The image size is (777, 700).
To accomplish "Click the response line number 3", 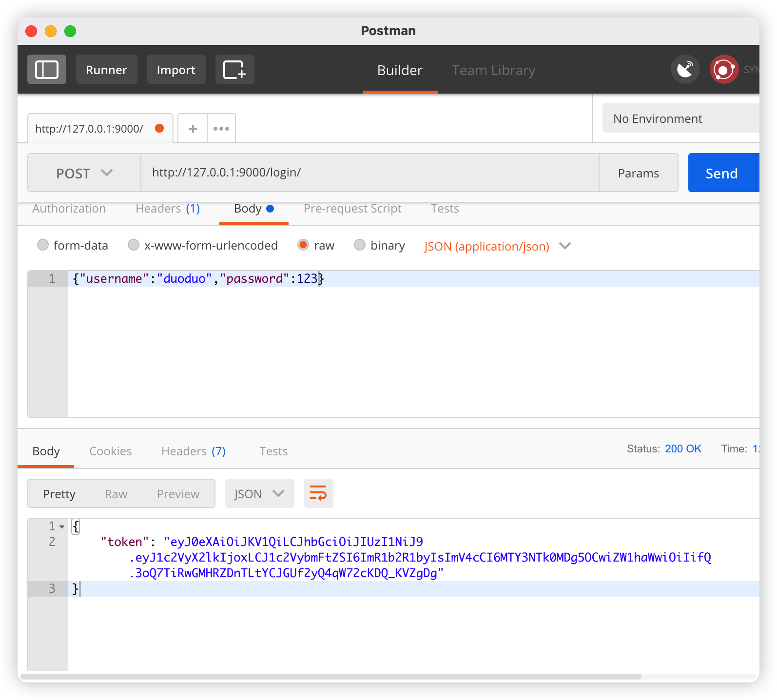I will point(52,588).
